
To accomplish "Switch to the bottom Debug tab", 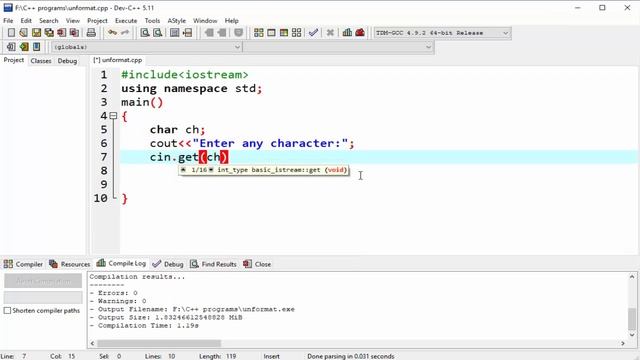I will click(x=168, y=264).
